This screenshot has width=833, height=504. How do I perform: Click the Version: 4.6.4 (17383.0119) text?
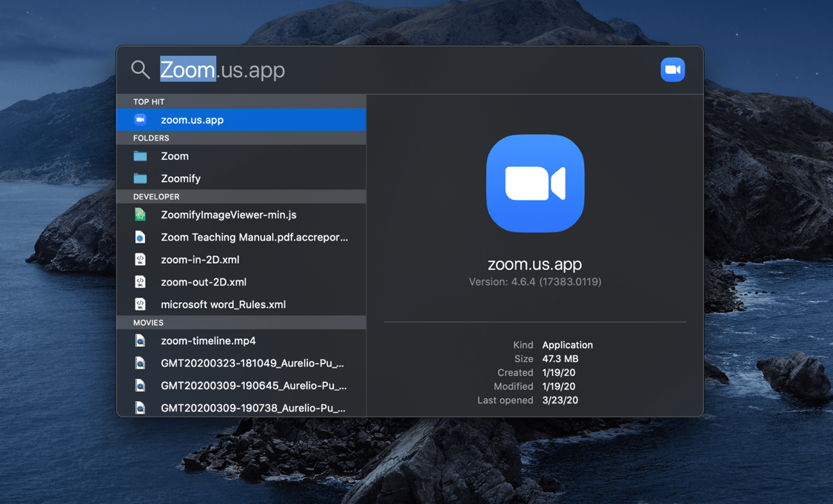535,282
